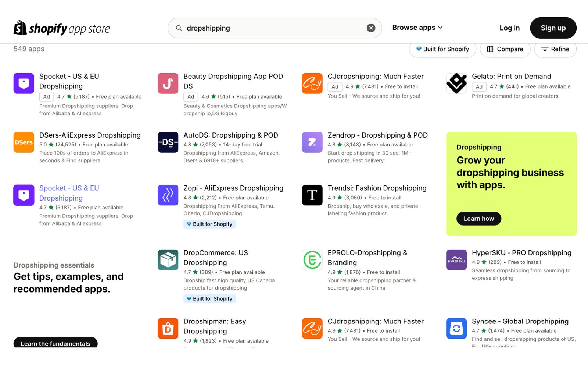
Task: Open DropCommerce: US Dropshipping link
Action: 216,258
